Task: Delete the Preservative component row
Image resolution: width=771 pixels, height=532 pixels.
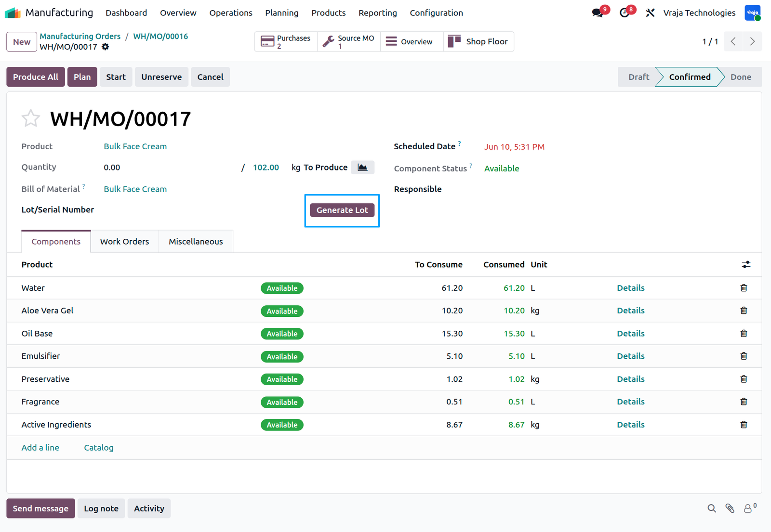Action: pos(744,379)
